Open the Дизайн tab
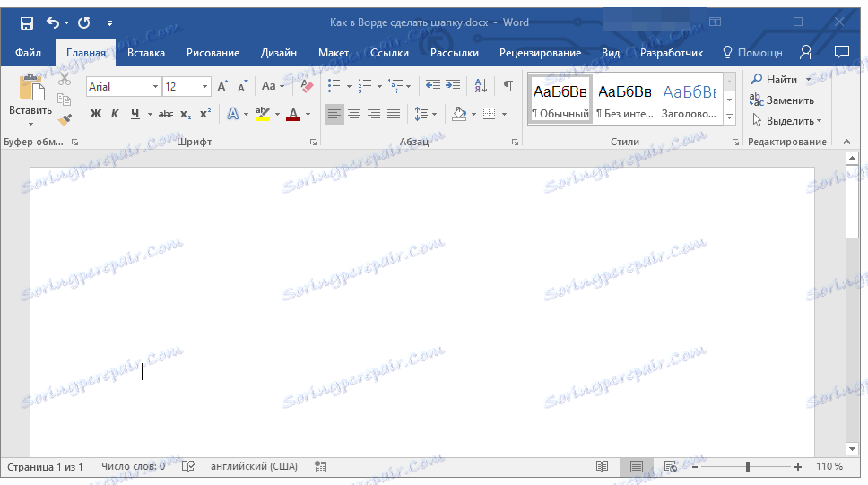 tap(279, 53)
